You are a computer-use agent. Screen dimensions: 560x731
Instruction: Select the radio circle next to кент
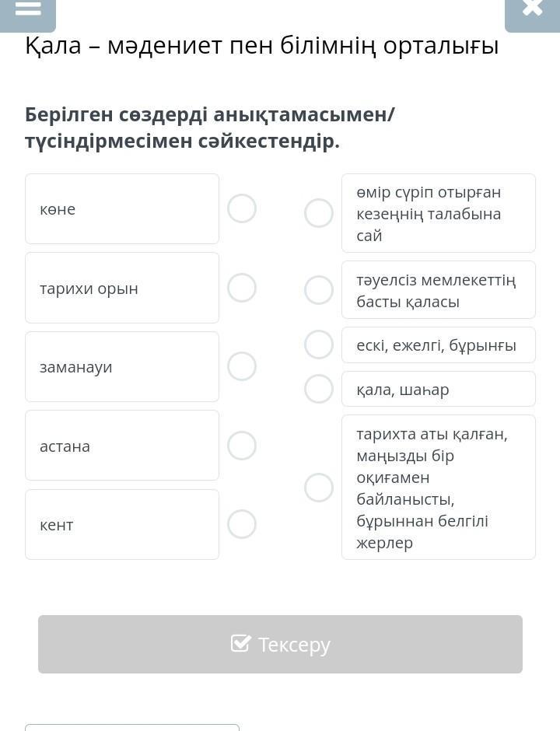242,524
